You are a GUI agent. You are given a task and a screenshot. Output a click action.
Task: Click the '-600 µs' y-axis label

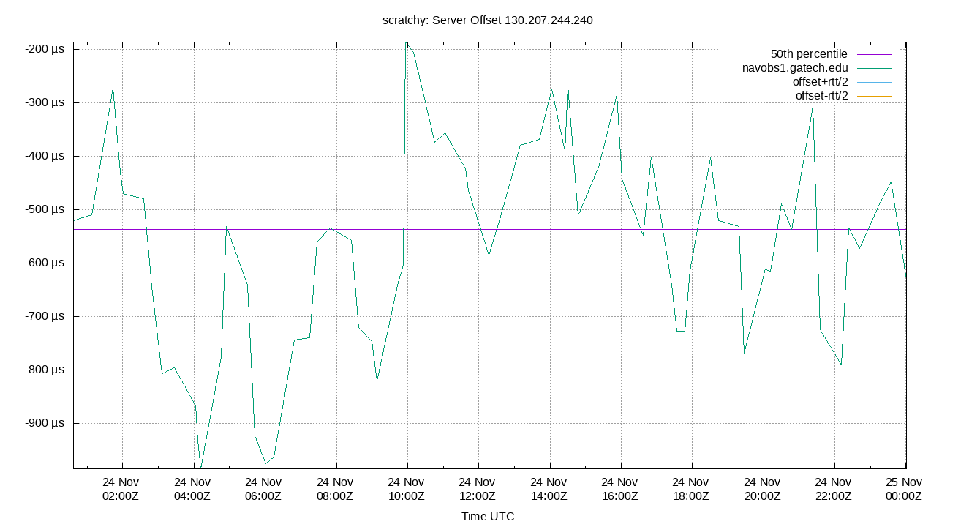(x=45, y=263)
